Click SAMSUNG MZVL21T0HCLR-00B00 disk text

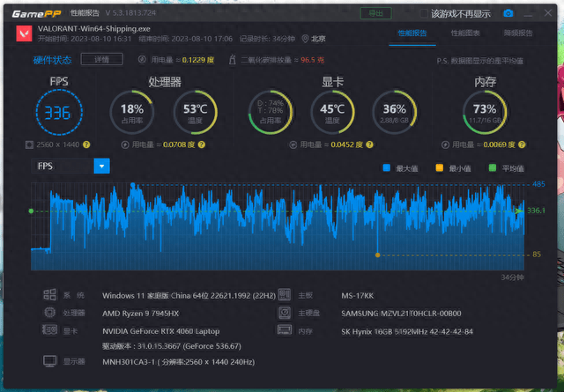point(401,314)
